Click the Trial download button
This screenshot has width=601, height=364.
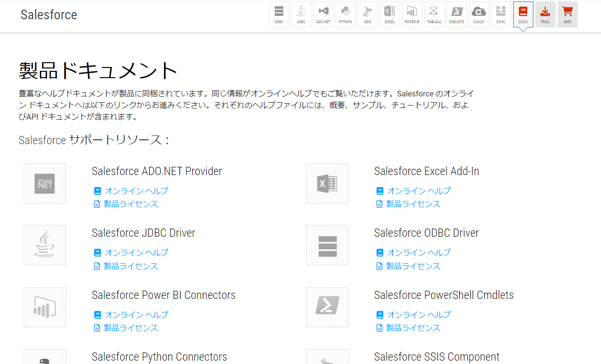click(545, 14)
